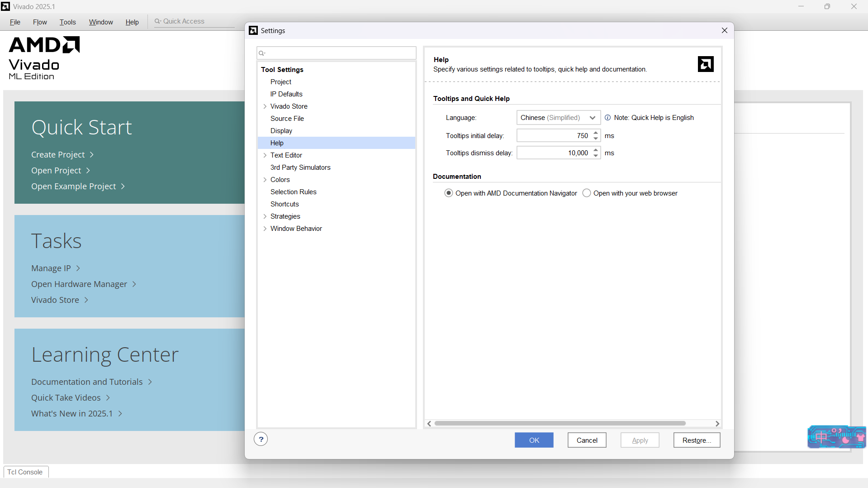Screen dimensions: 868x488
Task: Expand the Text Editor tree node
Action: (x=265, y=155)
